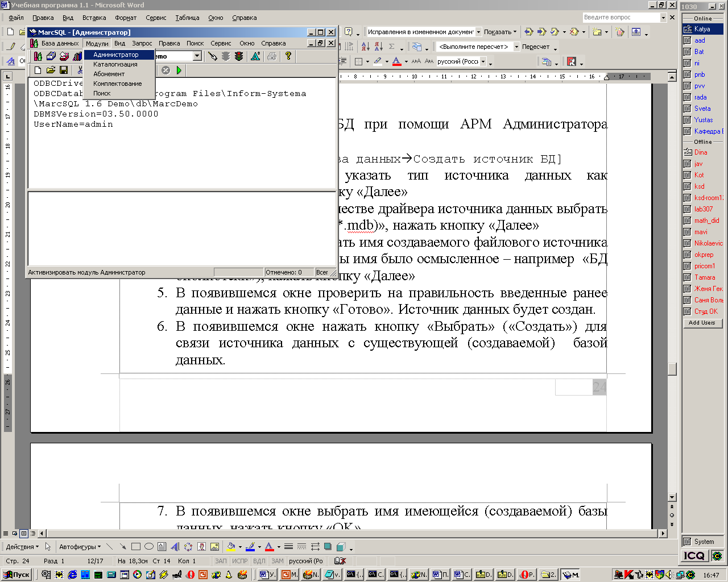This screenshot has height=582, width=728.
Task: Switch to Outline view button
Action: click(x=33, y=534)
